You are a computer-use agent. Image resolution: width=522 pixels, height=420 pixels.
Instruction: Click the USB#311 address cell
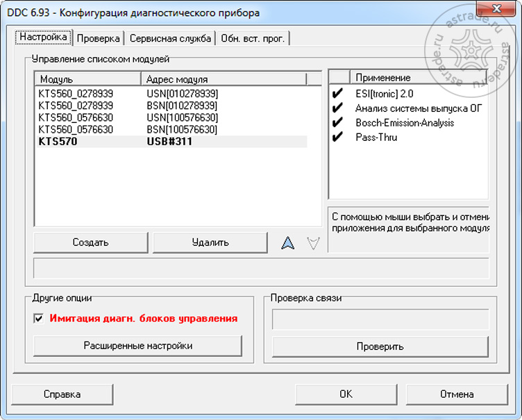point(169,142)
